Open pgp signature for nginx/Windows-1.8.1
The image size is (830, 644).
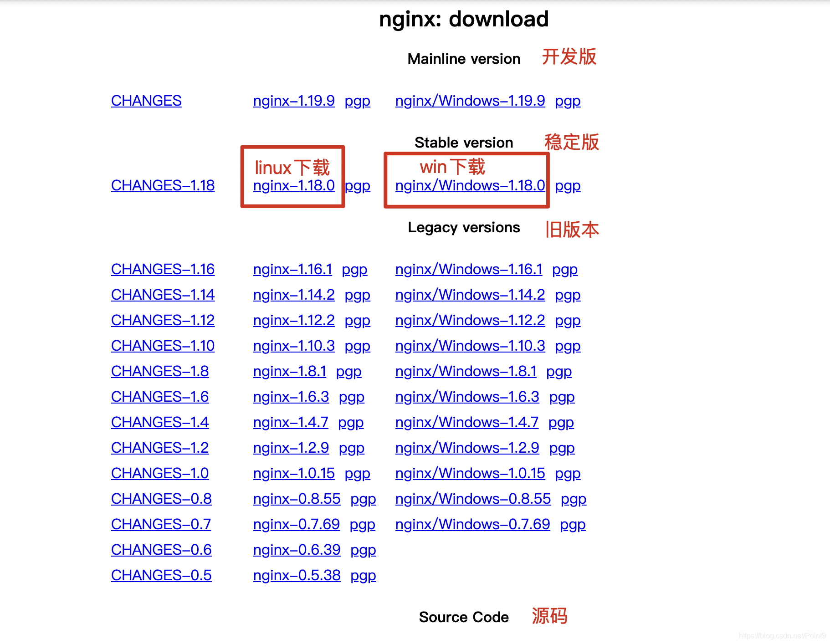559,371
